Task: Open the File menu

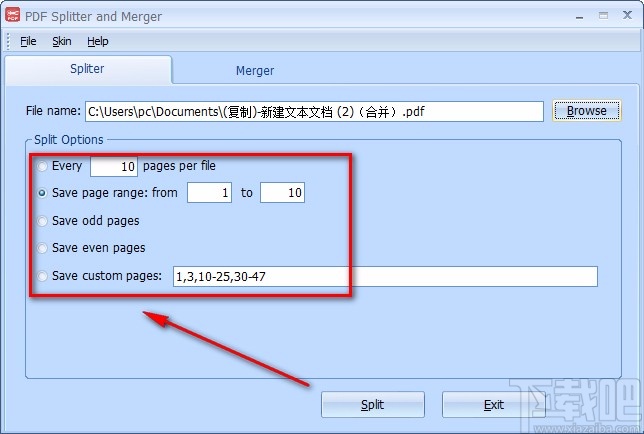Action: tap(28, 41)
